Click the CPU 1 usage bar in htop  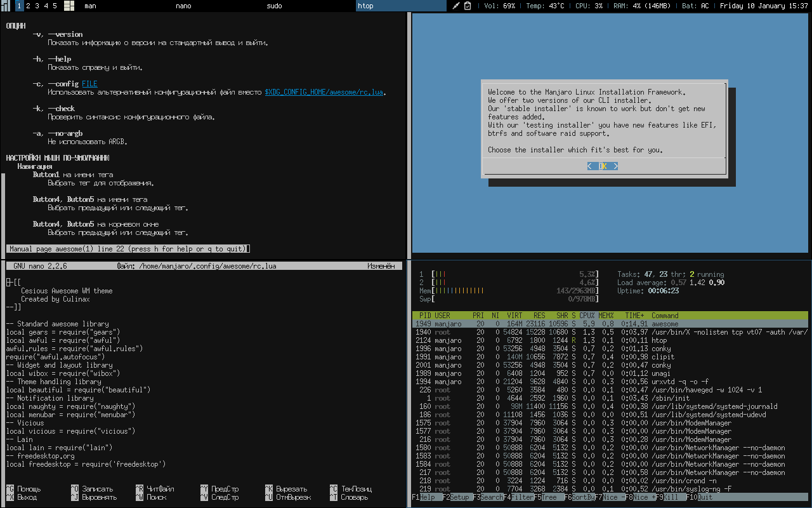click(x=509, y=274)
